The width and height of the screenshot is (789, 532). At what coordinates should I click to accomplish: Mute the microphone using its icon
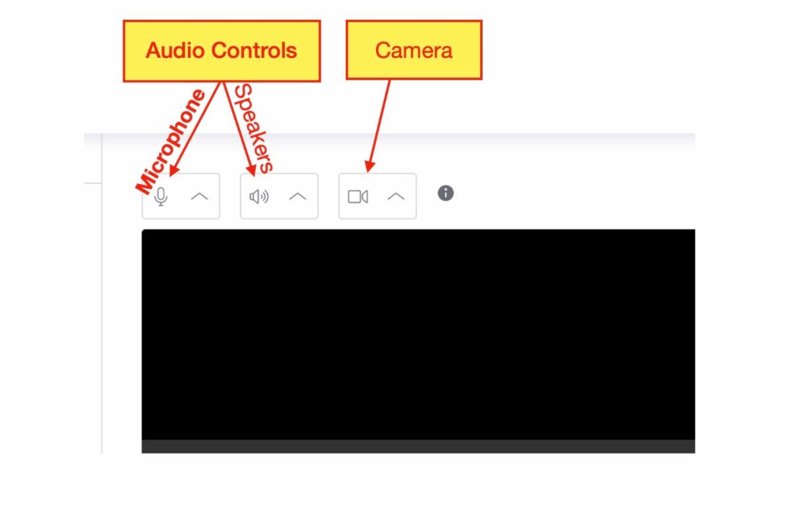[x=161, y=197]
